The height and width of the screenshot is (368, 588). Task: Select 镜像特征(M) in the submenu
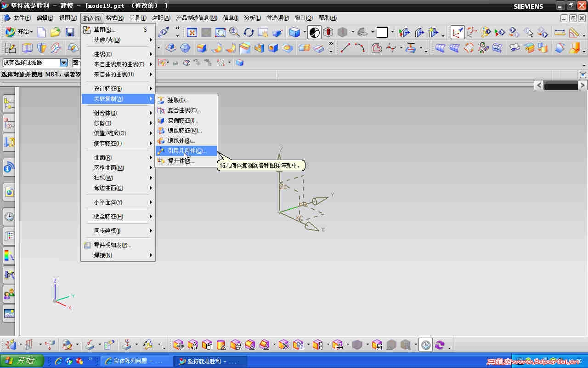[x=187, y=131]
